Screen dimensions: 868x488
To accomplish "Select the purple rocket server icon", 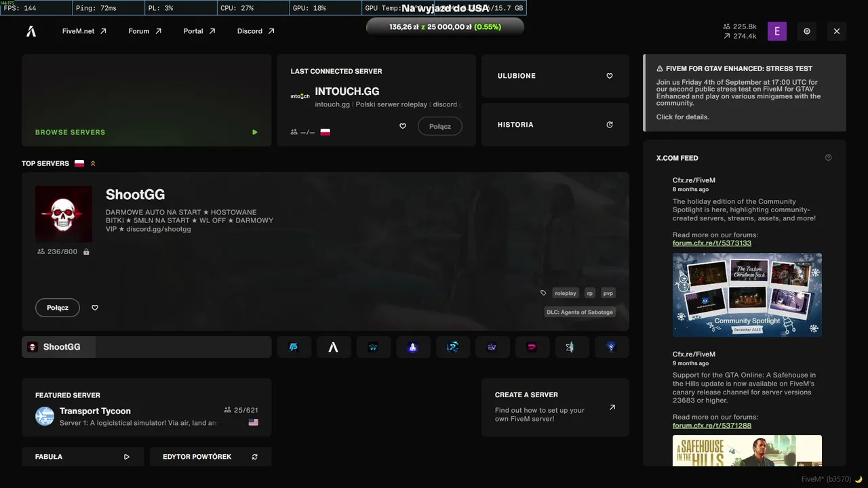I will click(413, 347).
